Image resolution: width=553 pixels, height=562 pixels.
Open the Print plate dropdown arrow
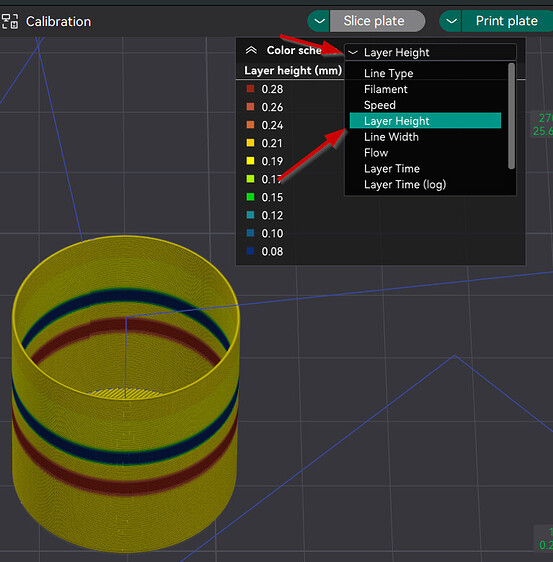click(x=451, y=21)
